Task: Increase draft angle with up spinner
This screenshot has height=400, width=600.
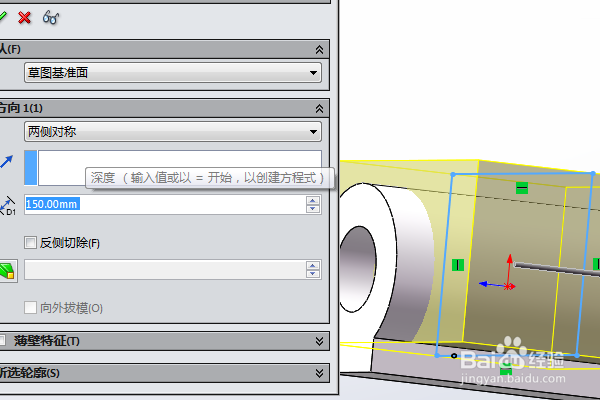Action: pyautogui.click(x=313, y=265)
